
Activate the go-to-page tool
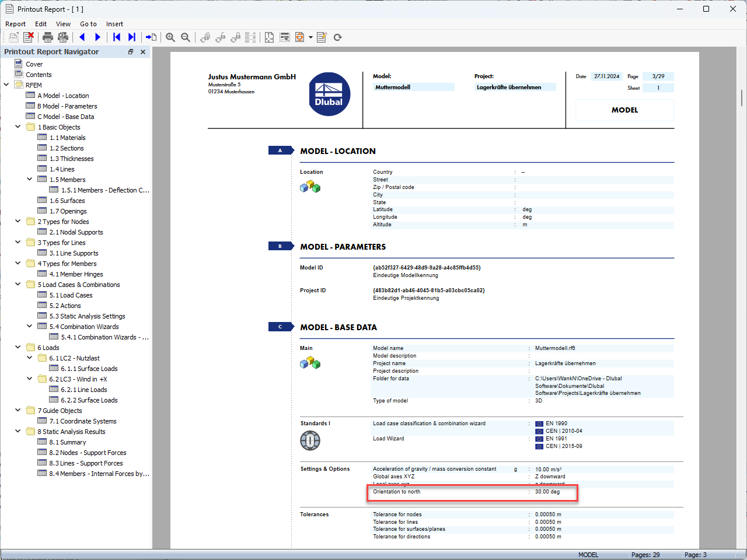pyautogui.click(x=152, y=37)
